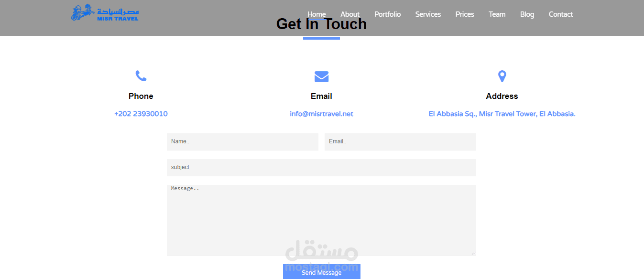Select Contact in the navigation bar
Screen dimensions: 644x279
coord(561,14)
